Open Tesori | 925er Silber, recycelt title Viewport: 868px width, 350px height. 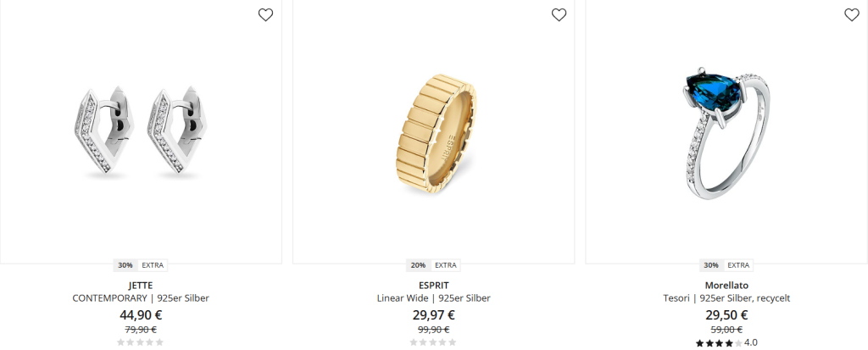click(x=726, y=298)
